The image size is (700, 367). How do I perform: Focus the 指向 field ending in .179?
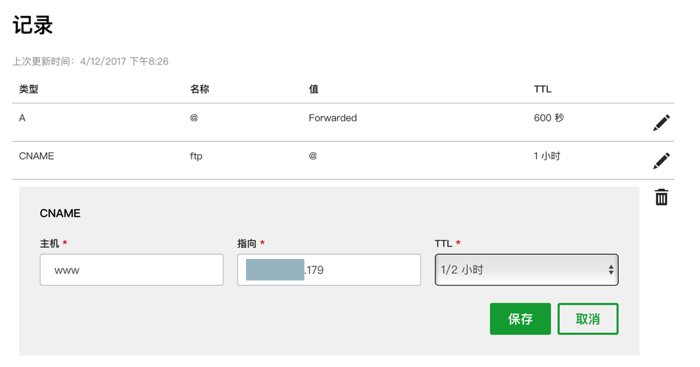coord(329,270)
